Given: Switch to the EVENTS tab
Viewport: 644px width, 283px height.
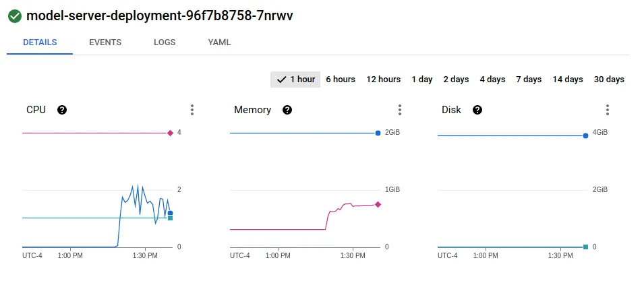Looking at the screenshot, I should [x=105, y=42].
